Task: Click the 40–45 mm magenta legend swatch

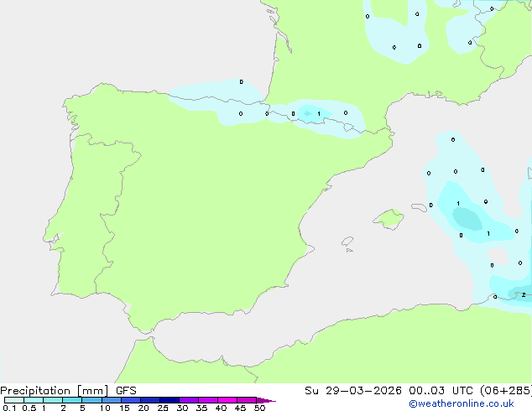Action: (x=227, y=400)
